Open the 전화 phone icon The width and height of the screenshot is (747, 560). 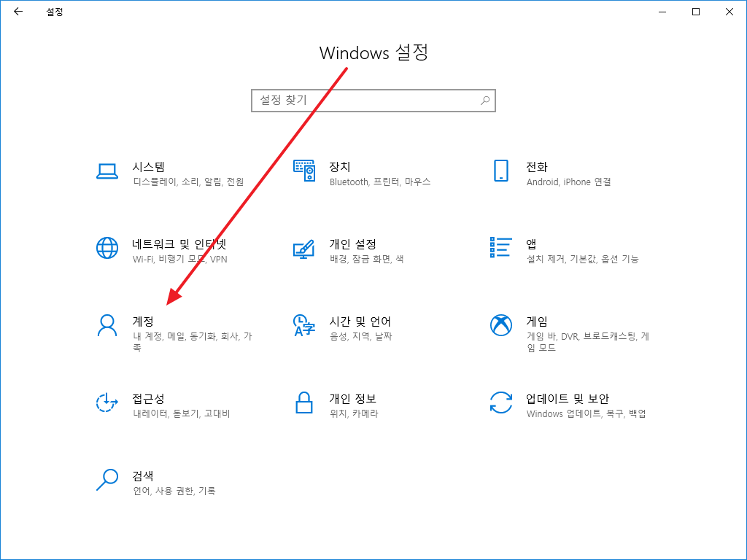click(501, 171)
